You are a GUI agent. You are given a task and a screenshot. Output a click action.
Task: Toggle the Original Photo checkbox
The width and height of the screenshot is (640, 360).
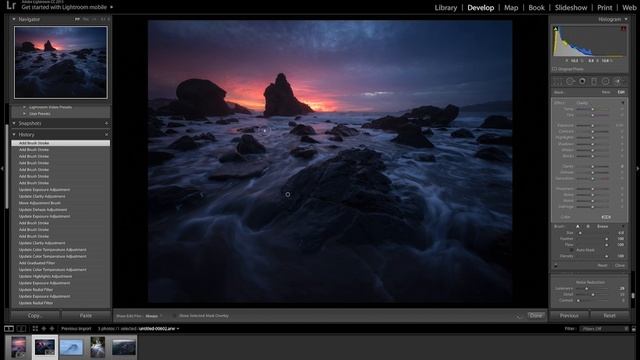click(x=555, y=69)
